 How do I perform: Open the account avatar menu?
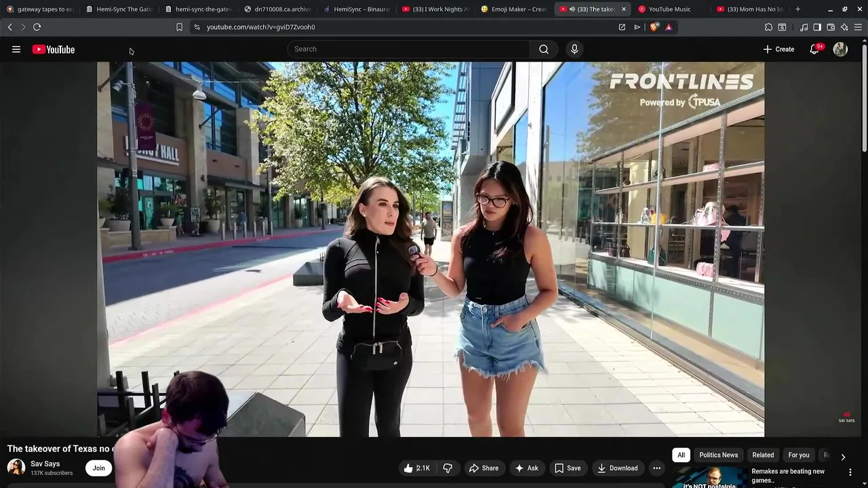[840, 49]
